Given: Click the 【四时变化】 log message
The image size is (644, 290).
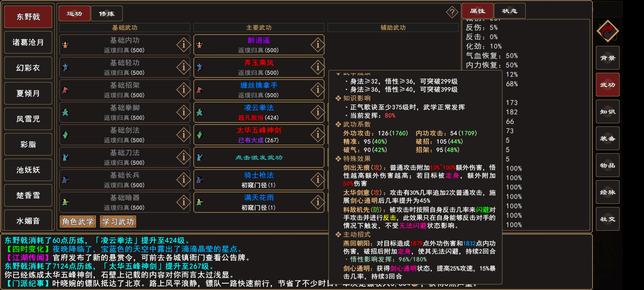Looking at the screenshot, I should coord(124,249).
